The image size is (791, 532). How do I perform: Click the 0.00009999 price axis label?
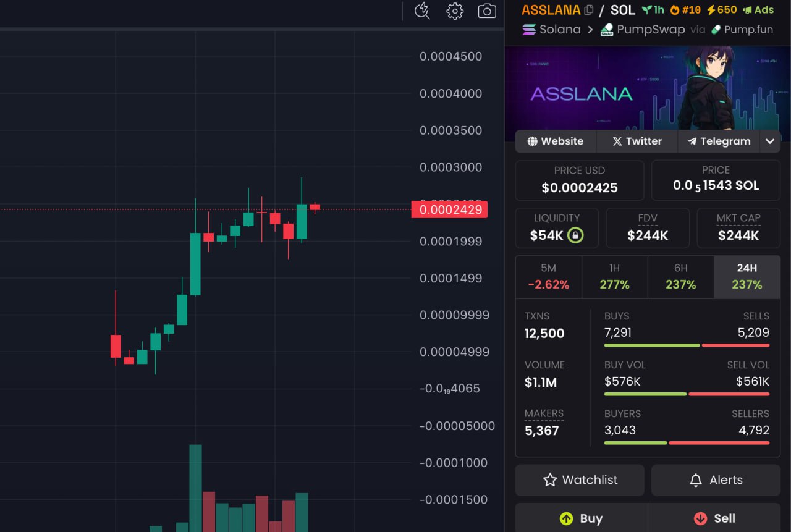[454, 315]
